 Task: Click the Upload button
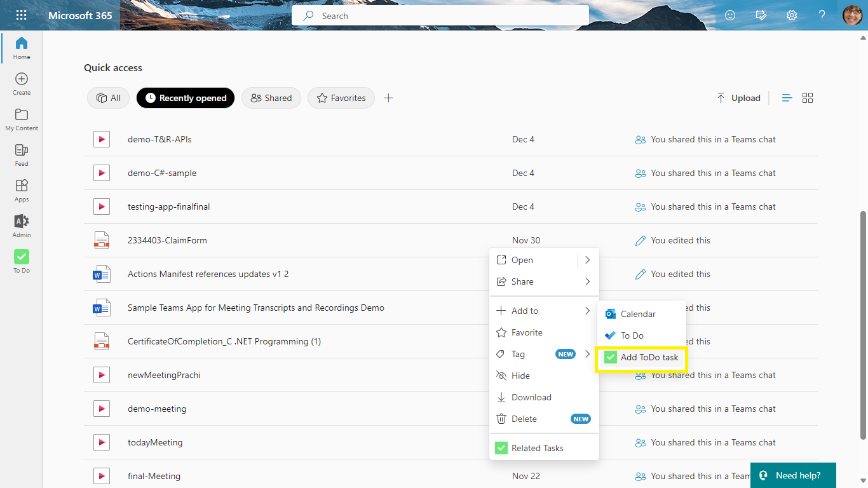pos(738,98)
